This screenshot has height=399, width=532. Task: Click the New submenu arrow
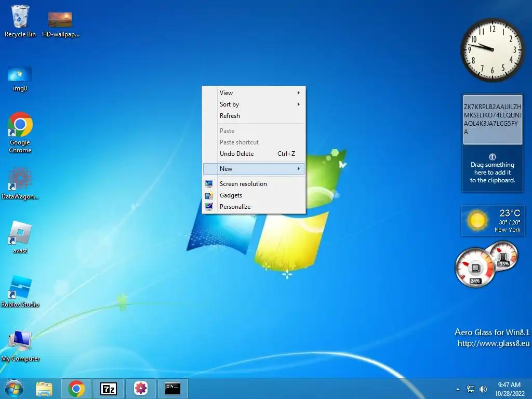click(299, 169)
